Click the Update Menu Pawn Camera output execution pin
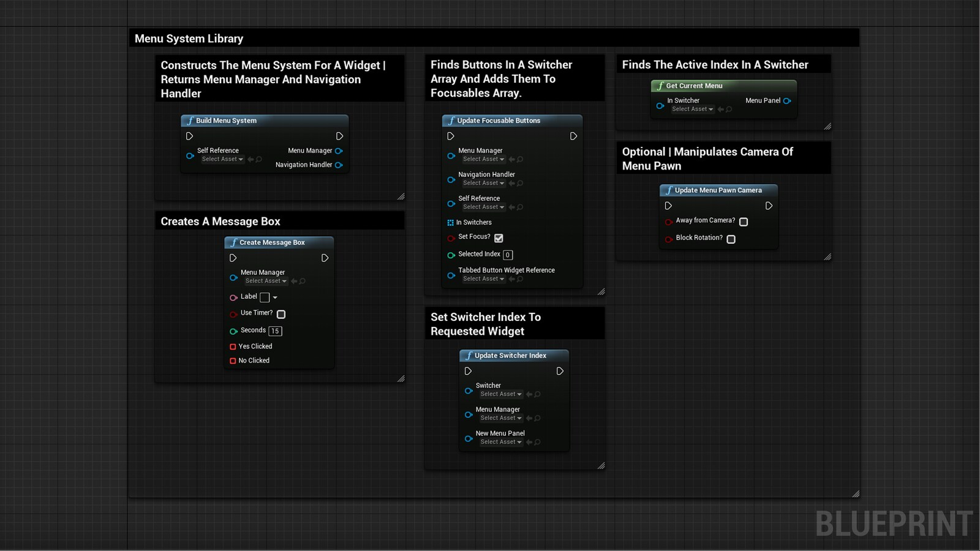 pyautogui.click(x=769, y=206)
